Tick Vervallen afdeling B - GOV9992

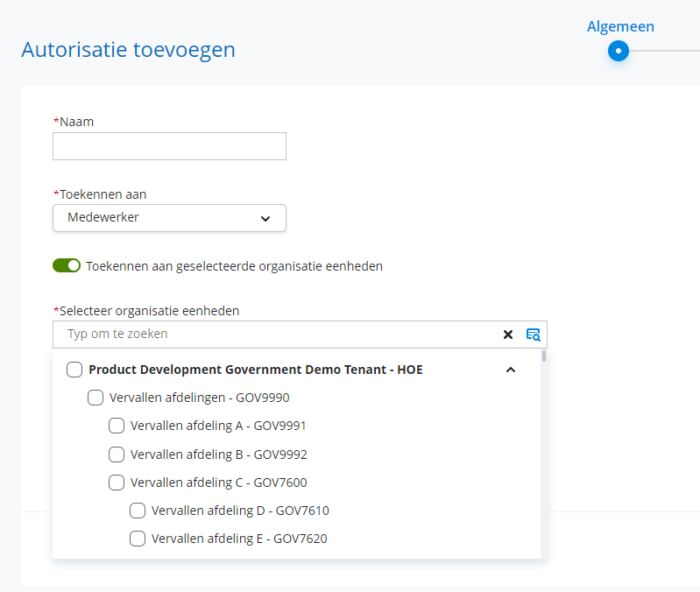click(x=117, y=455)
